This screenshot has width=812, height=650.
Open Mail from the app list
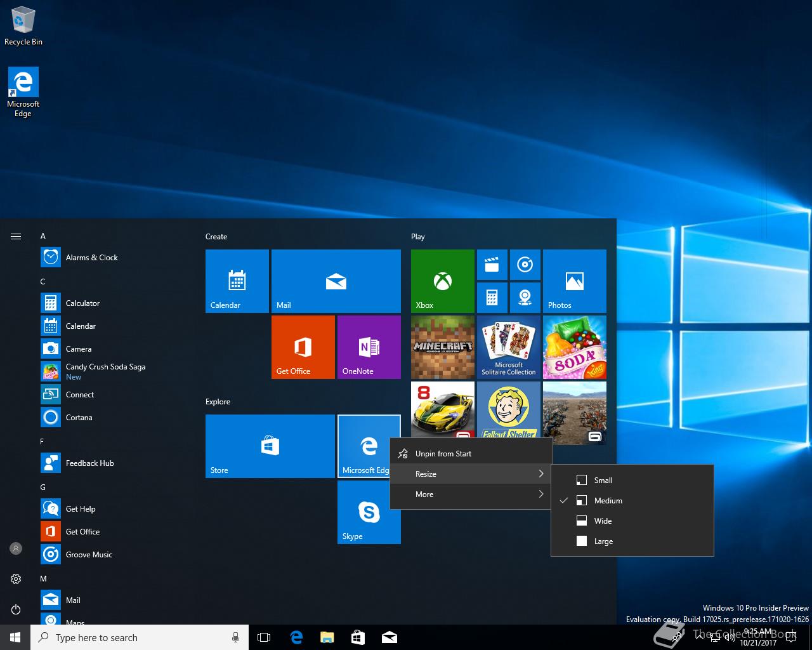(114, 600)
